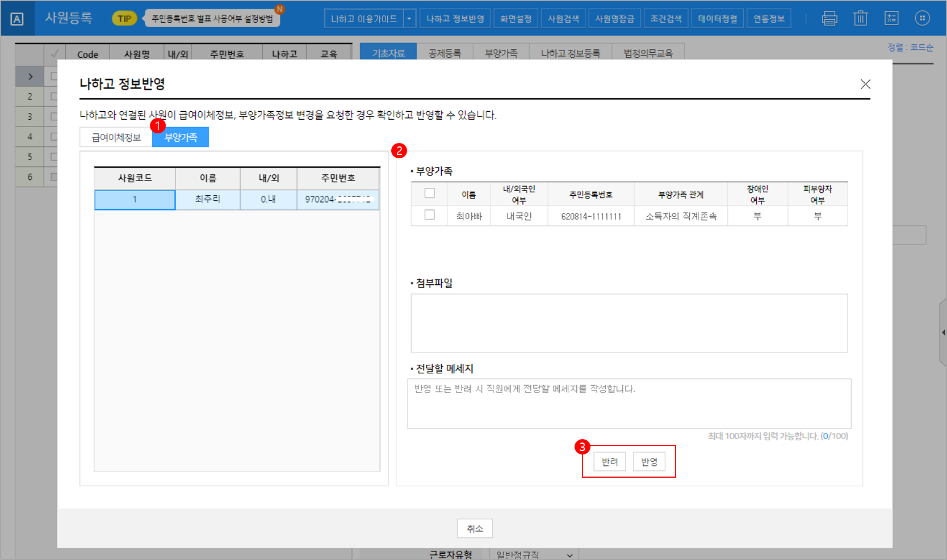Select row number 6 in background list
The height and width of the screenshot is (560, 947).
tap(30, 177)
